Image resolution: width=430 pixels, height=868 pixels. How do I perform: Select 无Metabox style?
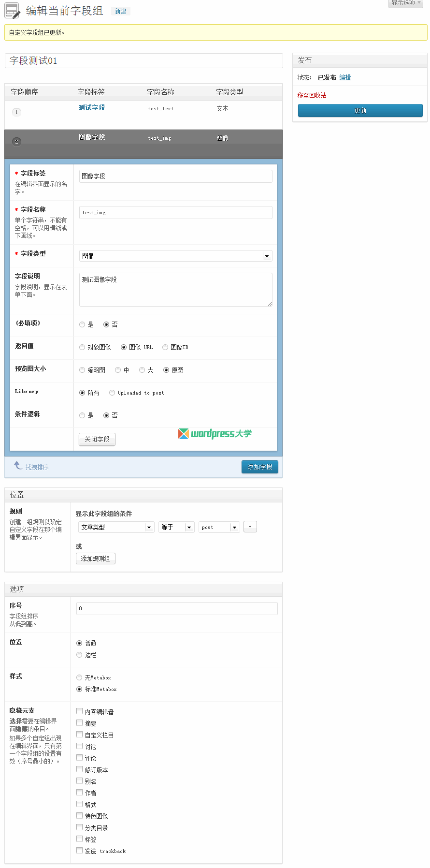pos(79,677)
